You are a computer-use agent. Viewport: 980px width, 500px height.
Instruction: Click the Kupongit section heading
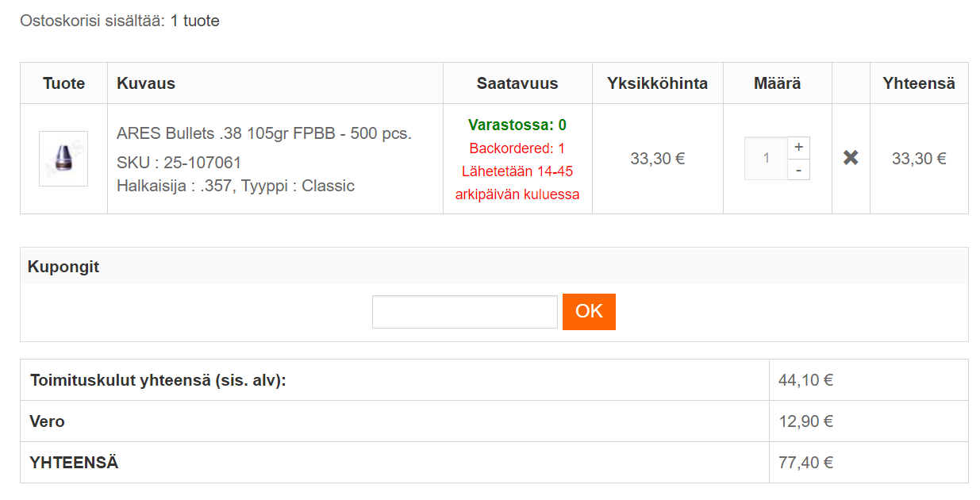pos(63,267)
